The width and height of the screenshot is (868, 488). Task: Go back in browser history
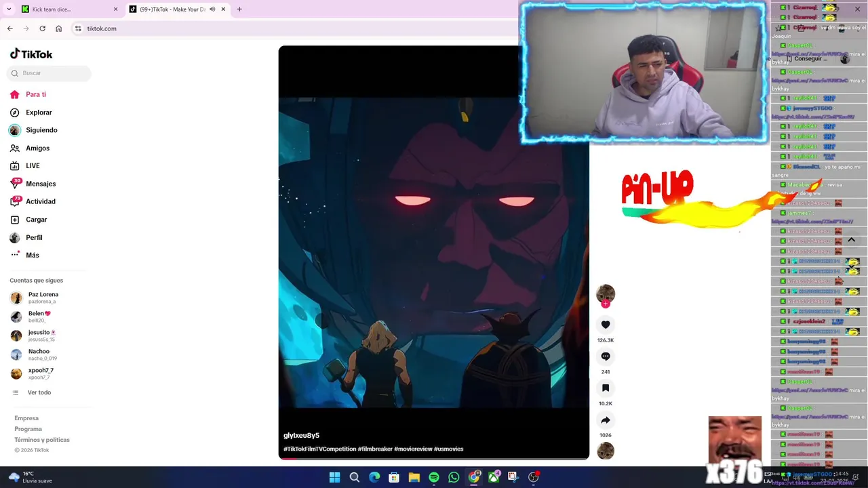(x=10, y=28)
